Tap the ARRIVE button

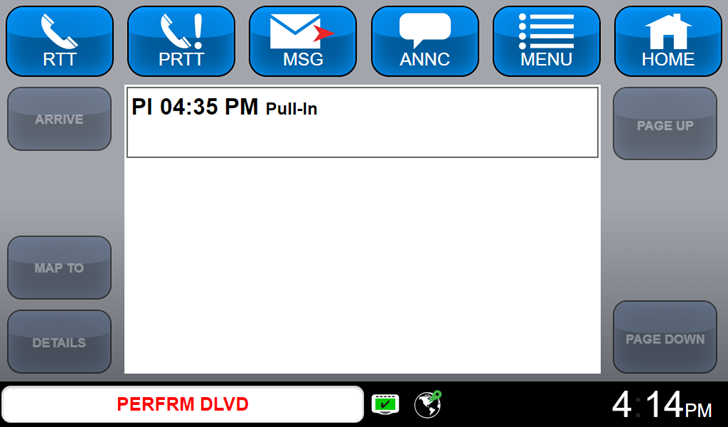click(59, 119)
